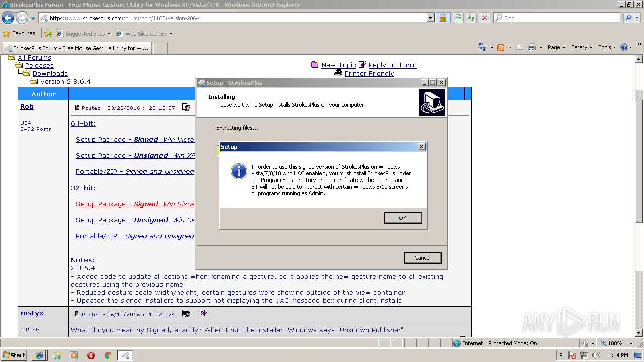Click the security lock icon
This screenshot has width=644, height=362.
(x=443, y=18)
